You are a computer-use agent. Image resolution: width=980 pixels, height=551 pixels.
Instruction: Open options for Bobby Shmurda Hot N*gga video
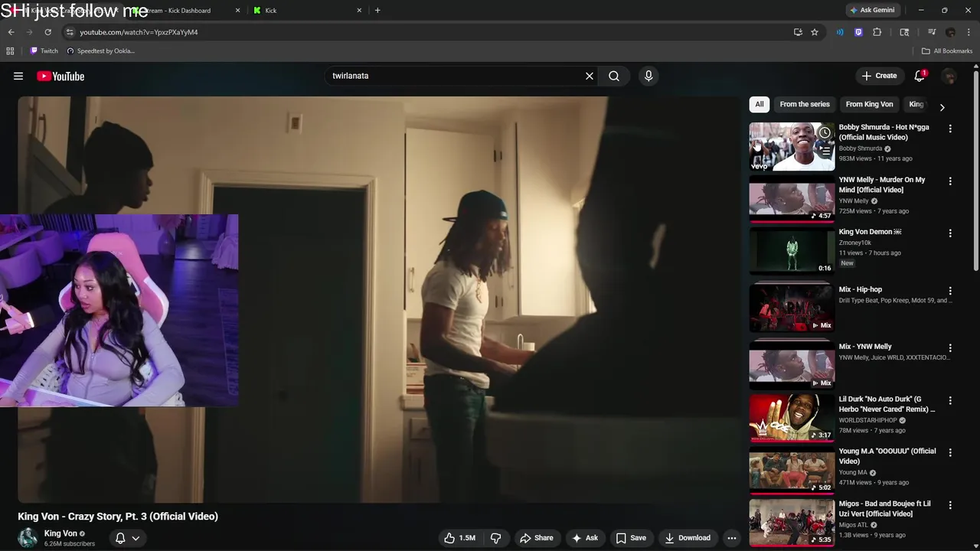coord(950,129)
